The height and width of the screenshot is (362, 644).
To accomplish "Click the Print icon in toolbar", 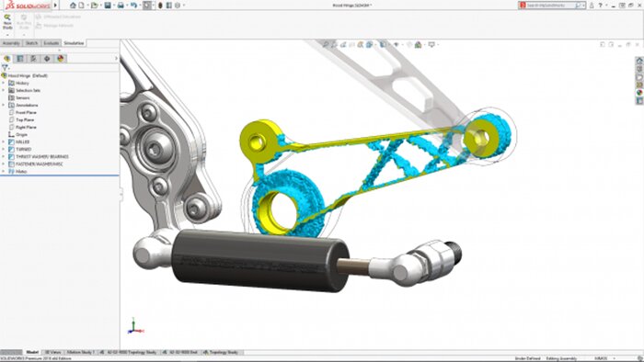I will [121, 6].
